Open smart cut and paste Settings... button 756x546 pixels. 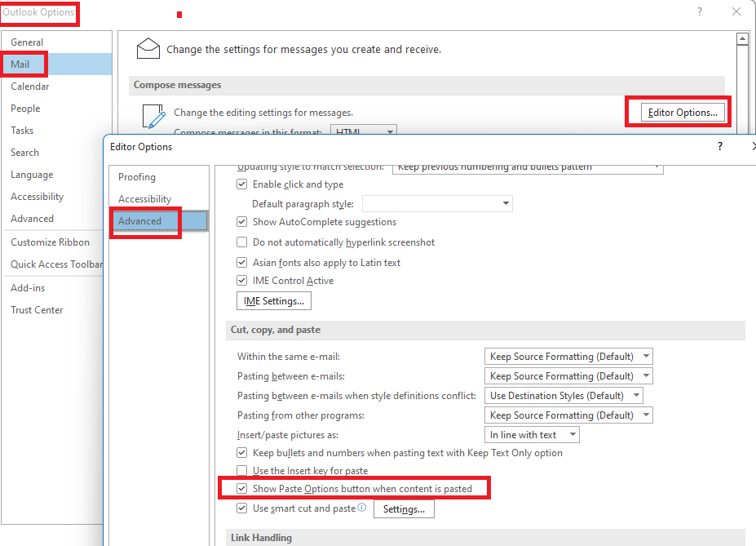click(x=404, y=509)
